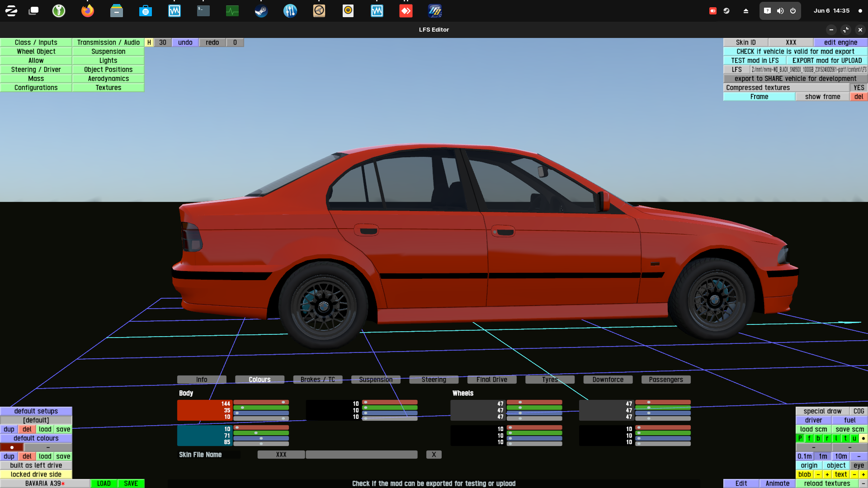This screenshot has height=488, width=868.
Task: Click plus button next to blob
Action: (827, 474)
